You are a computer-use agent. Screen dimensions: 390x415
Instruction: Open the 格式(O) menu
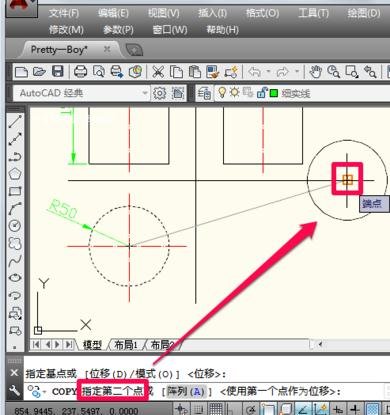tap(263, 13)
